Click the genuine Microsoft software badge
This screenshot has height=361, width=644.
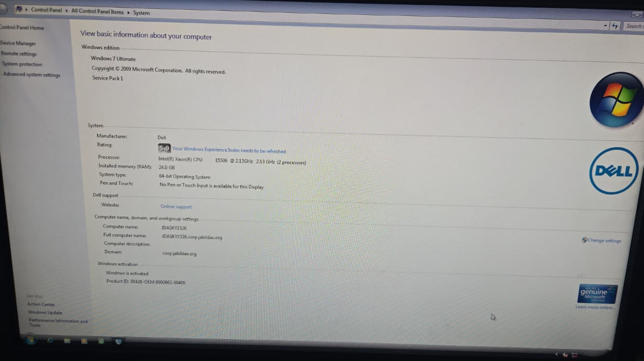[597, 294]
